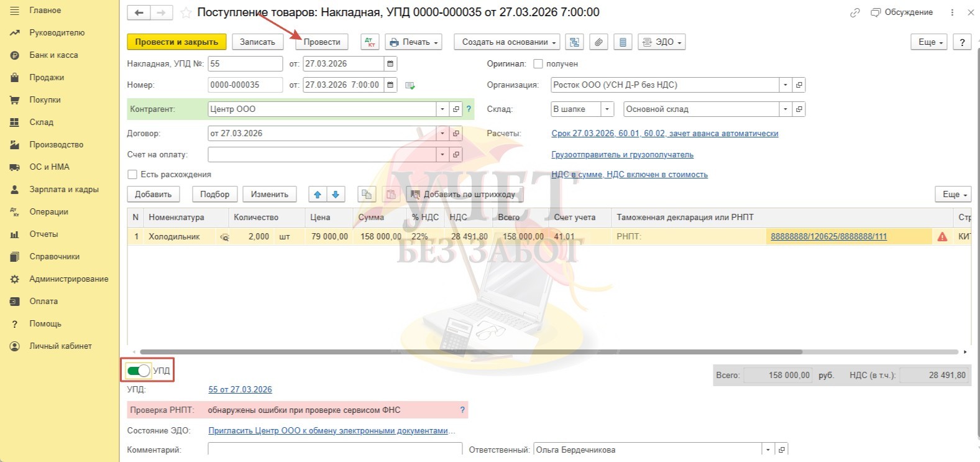This screenshot has height=462, width=980.
Task: Toggle the УПД switch off
Action: coord(139,371)
